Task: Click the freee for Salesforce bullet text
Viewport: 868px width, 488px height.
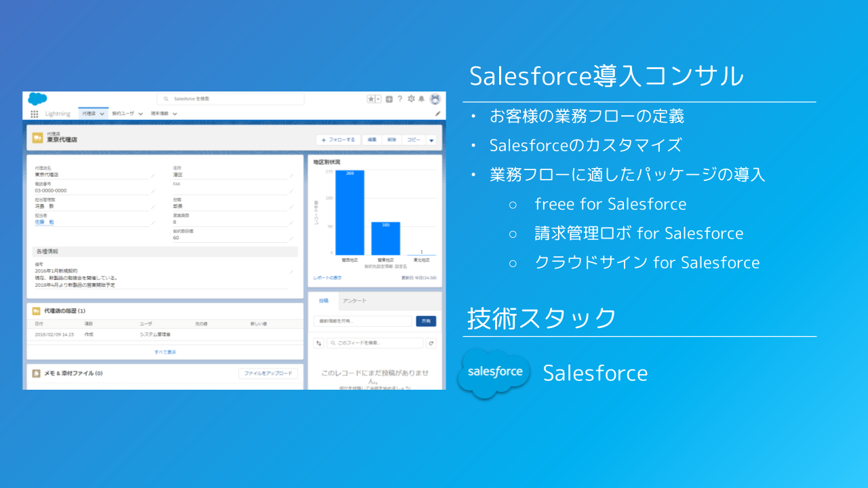Action: coord(610,204)
